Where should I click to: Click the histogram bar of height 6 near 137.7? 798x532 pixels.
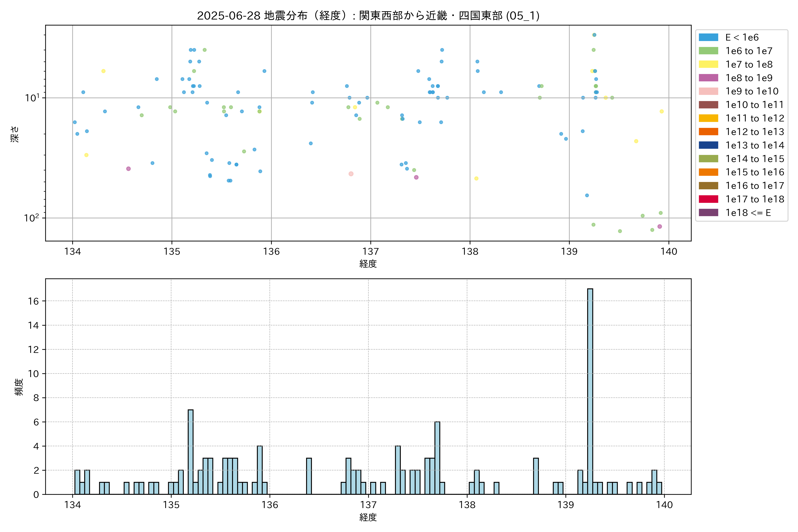tap(437, 458)
